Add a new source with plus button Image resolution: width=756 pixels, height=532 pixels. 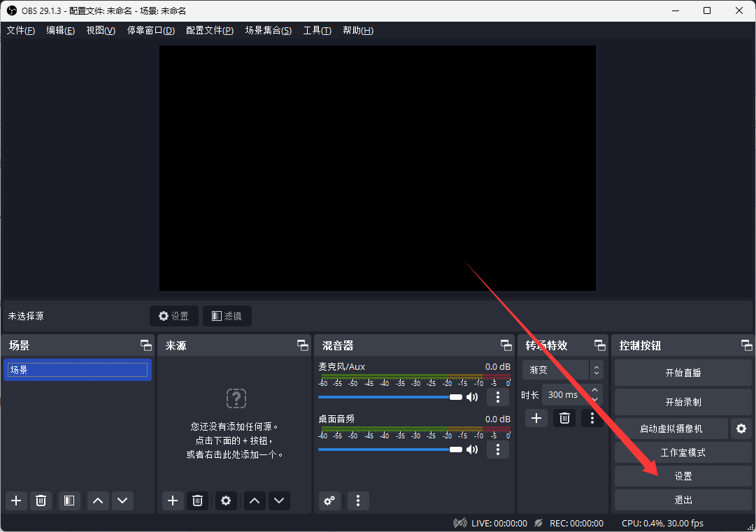pos(173,501)
